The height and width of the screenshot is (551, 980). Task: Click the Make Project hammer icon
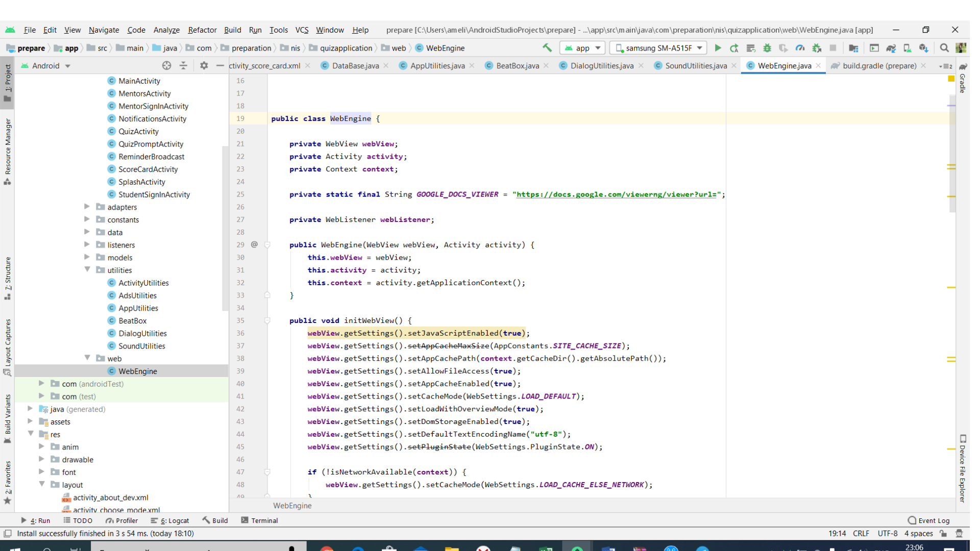click(547, 48)
